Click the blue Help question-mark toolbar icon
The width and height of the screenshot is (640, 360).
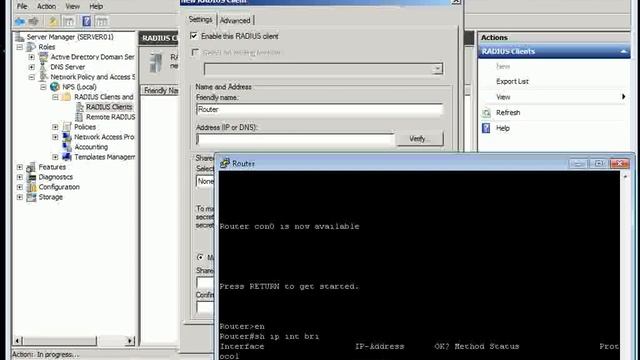point(87,21)
